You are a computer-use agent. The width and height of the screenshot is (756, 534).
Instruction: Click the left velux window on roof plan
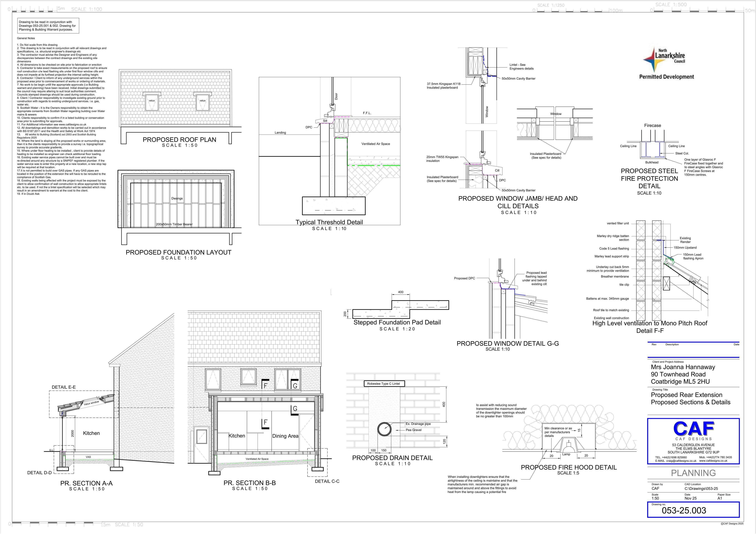(x=152, y=101)
